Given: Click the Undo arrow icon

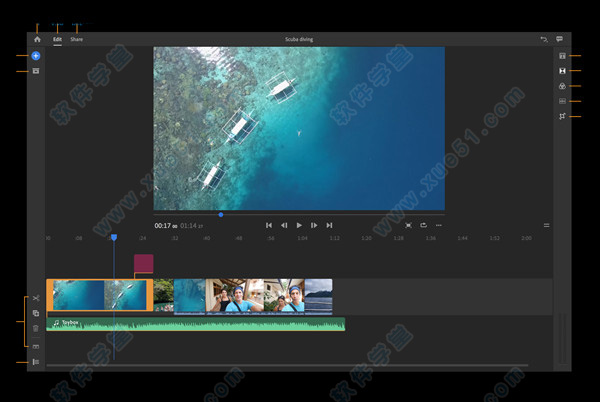Looking at the screenshot, I should pyautogui.click(x=544, y=39).
